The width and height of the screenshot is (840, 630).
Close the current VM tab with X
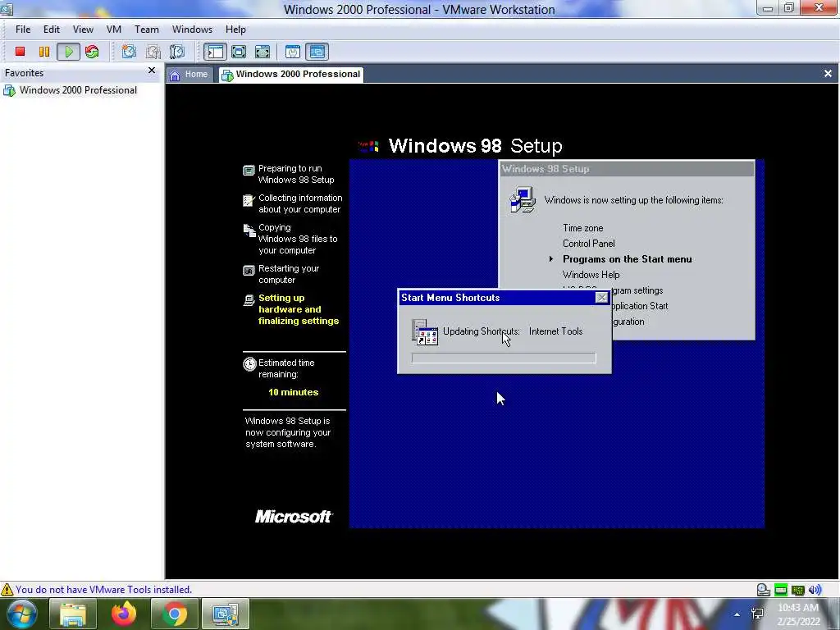(x=828, y=73)
